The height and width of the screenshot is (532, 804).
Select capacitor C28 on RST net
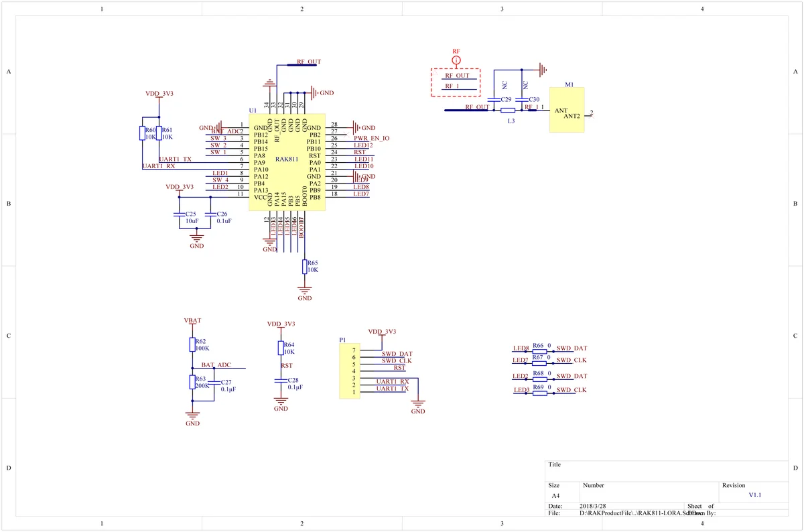[x=281, y=380]
